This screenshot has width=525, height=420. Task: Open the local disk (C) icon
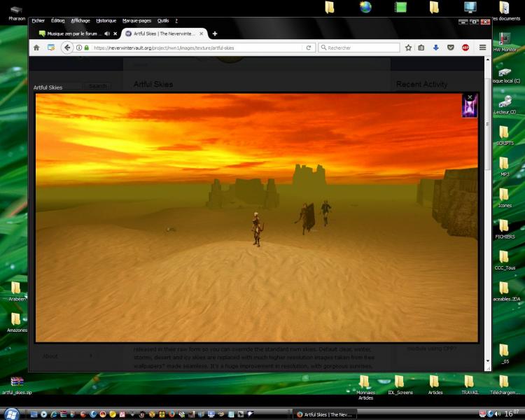point(505,73)
